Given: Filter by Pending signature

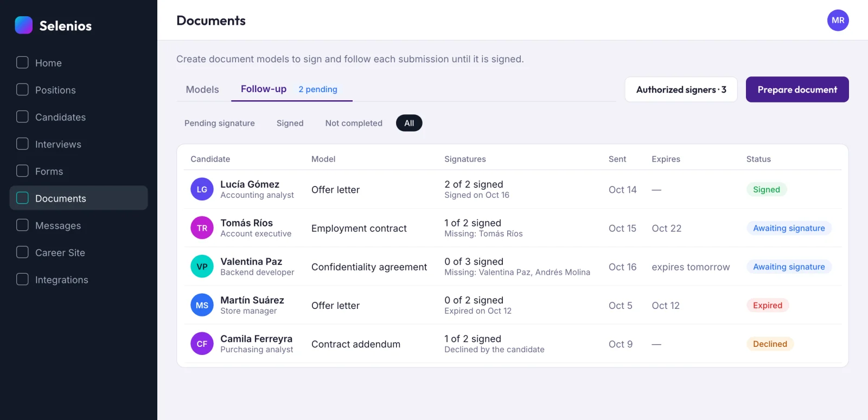Looking at the screenshot, I should point(220,123).
